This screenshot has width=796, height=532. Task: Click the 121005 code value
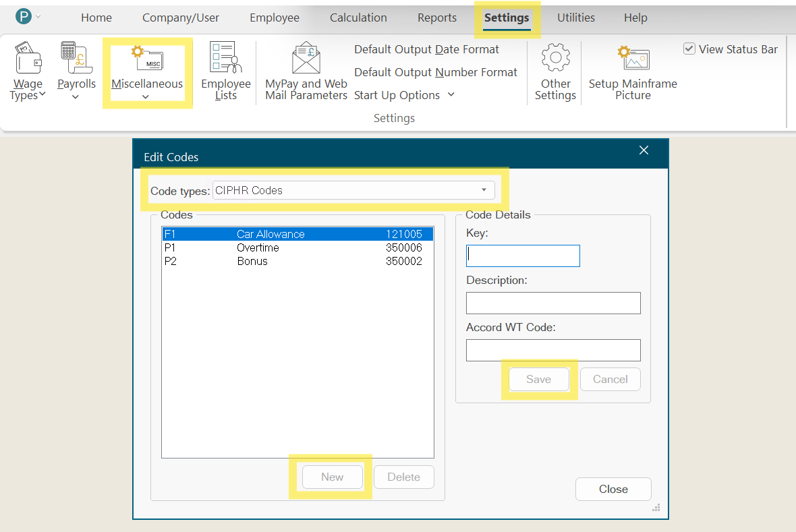click(404, 234)
